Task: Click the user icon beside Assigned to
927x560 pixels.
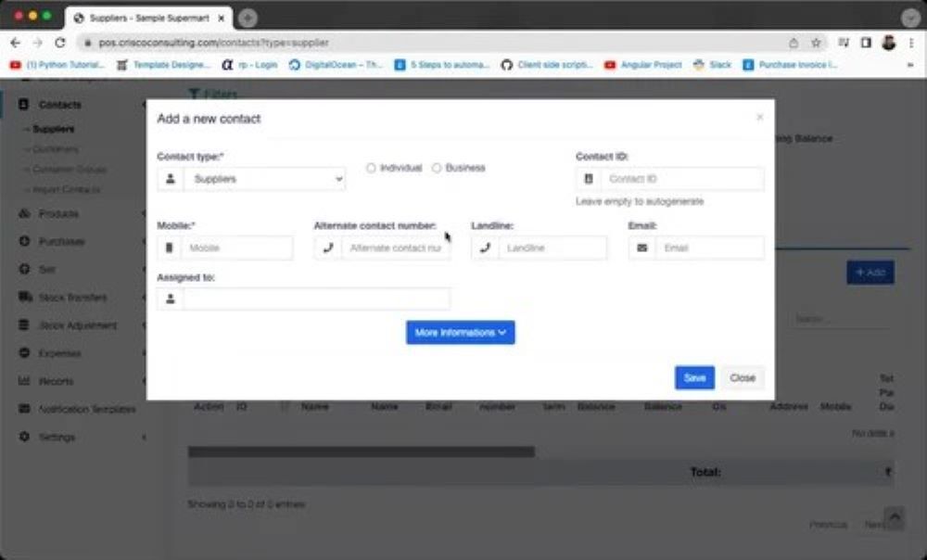Action: (x=170, y=299)
